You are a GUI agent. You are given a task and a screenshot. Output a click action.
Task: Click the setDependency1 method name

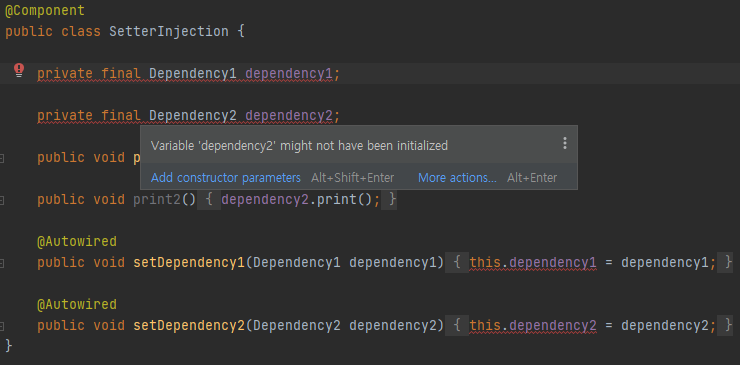coord(189,262)
